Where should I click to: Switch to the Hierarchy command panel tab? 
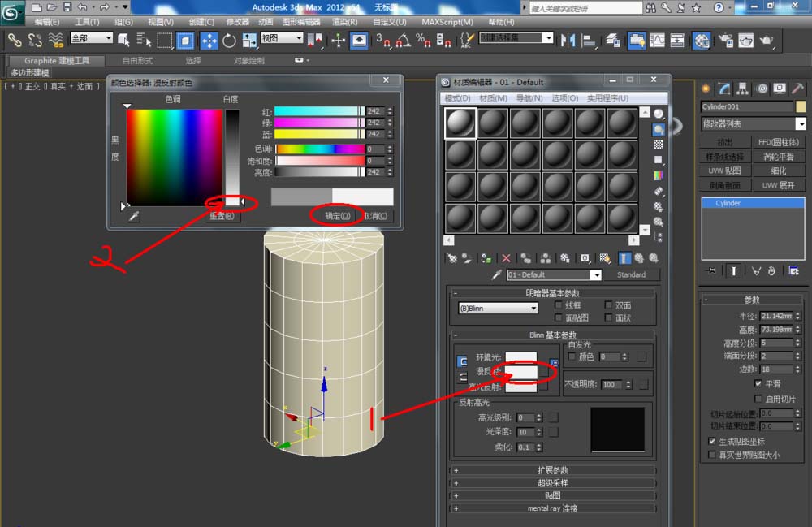point(742,89)
